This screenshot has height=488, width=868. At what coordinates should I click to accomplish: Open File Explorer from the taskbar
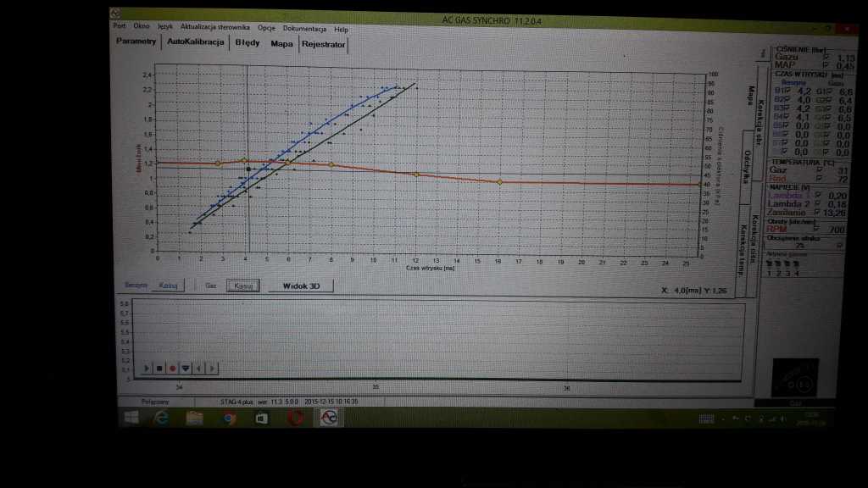point(194,418)
